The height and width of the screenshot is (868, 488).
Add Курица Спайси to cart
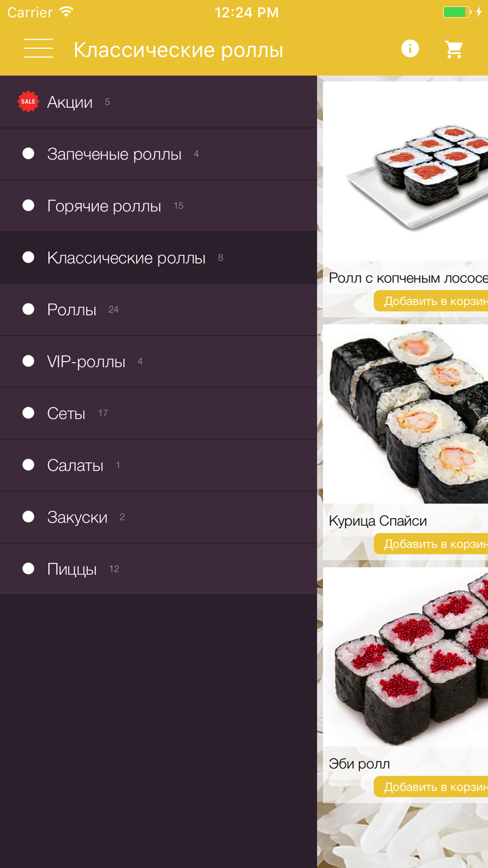pyautogui.click(x=431, y=544)
